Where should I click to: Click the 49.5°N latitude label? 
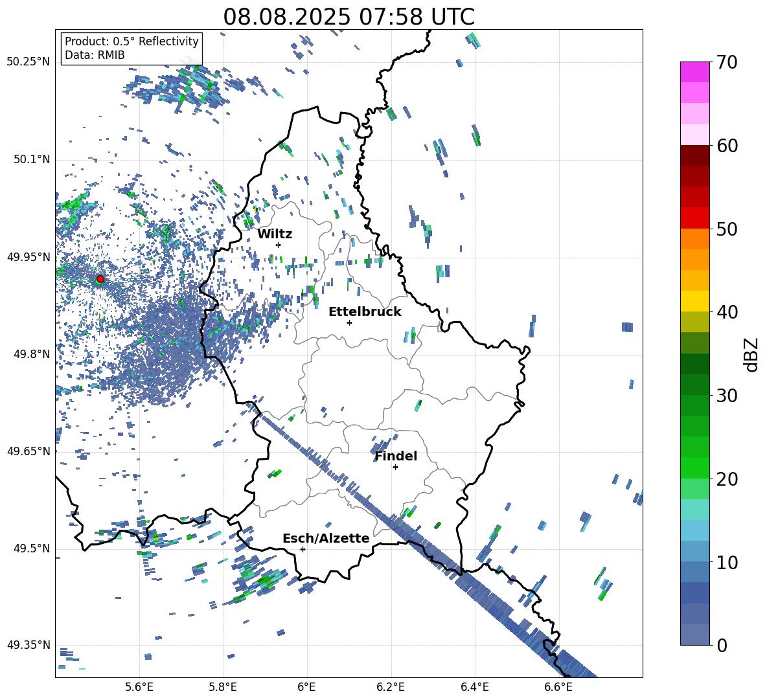point(32,548)
